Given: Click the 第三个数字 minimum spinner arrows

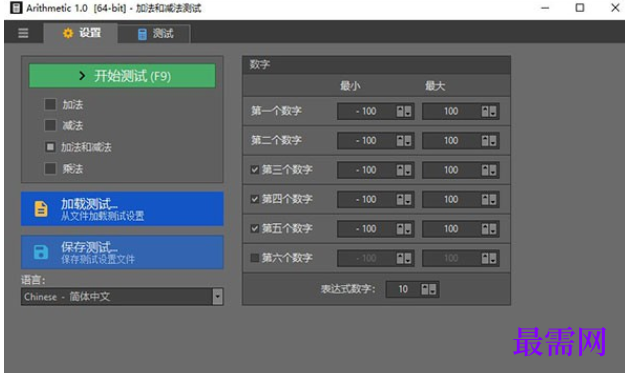Looking at the screenshot, I should point(404,170).
